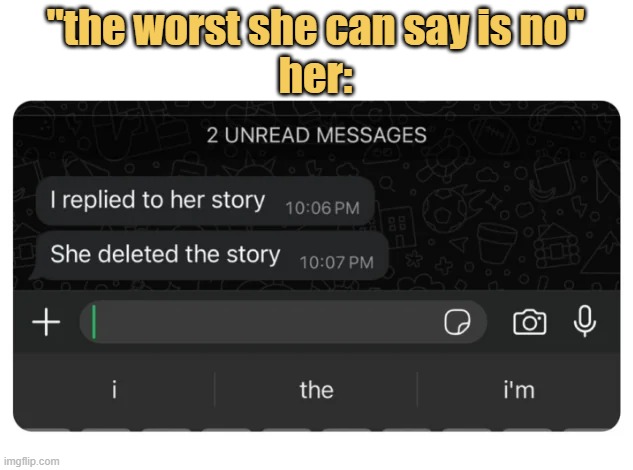The height and width of the screenshot is (470, 633).
Task: Click the American football doodle in wallpaper
Action: 494,136
